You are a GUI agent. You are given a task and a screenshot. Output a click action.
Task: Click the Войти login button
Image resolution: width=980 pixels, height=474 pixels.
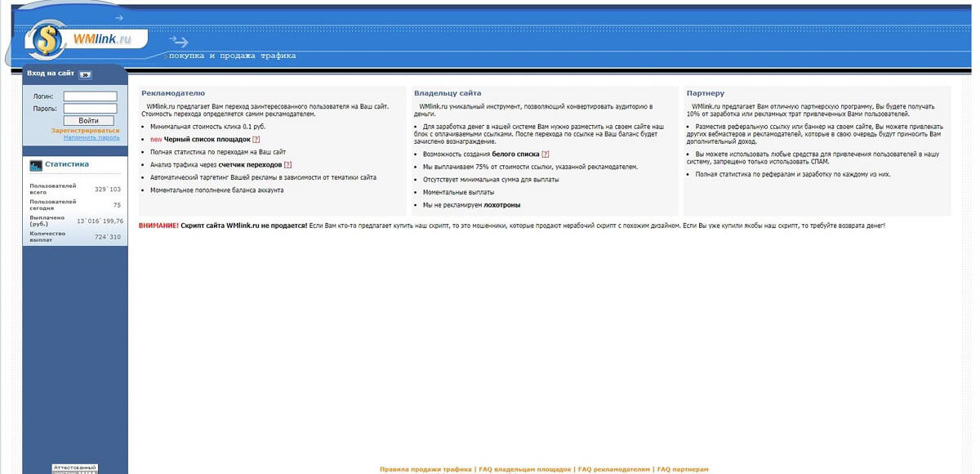(x=88, y=121)
